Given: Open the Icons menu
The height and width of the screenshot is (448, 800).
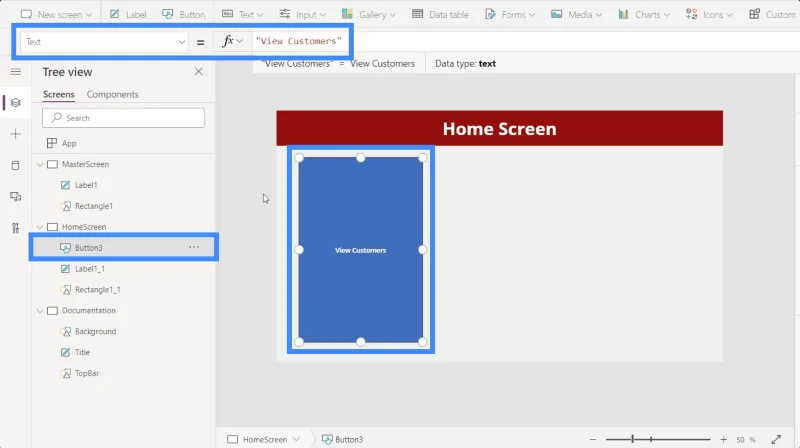Looking at the screenshot, I should coord(709,14).
